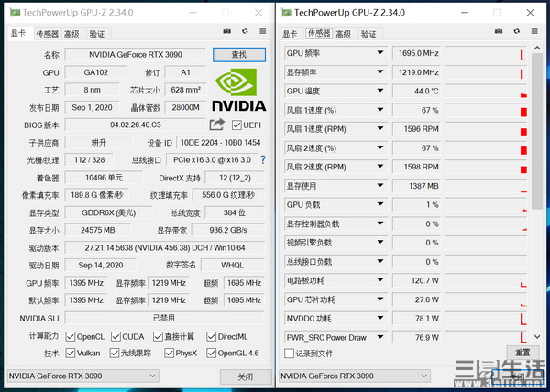Open the 显存频率 sensor dropdown arrow
This screenshot has height=392, width=550.
pos(380,71)
